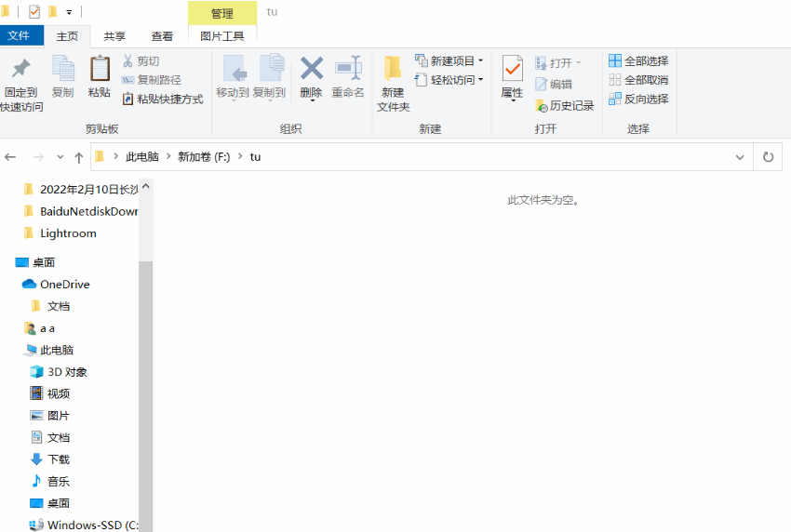Select Windows-SSD (C:) drive

click(84, 525)
